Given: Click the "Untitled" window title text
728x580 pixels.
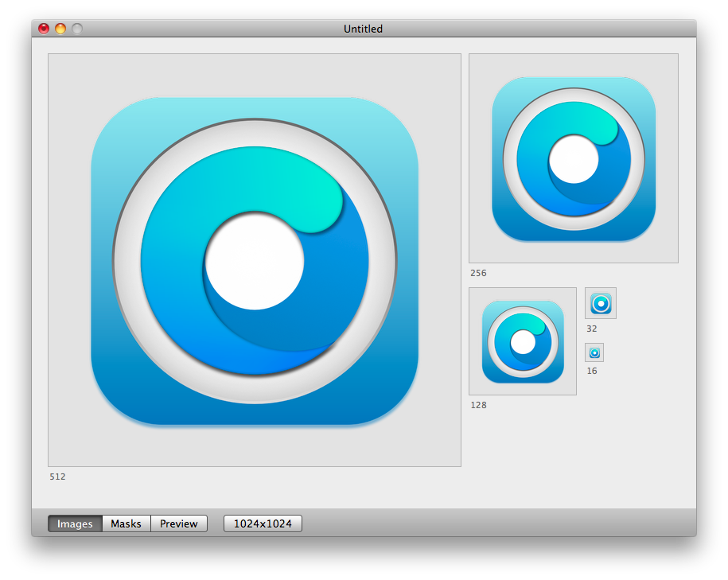Looking at the screenshot, I should coord(363,29).
